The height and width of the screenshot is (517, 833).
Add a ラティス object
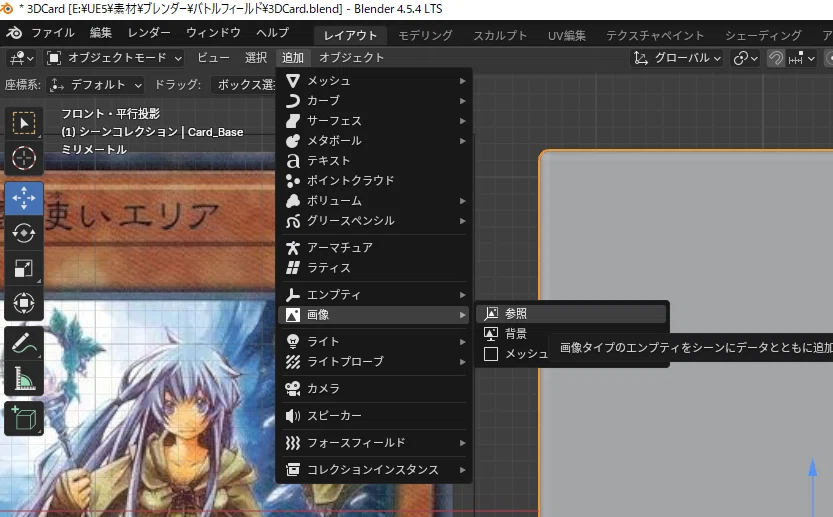(374, 268)
